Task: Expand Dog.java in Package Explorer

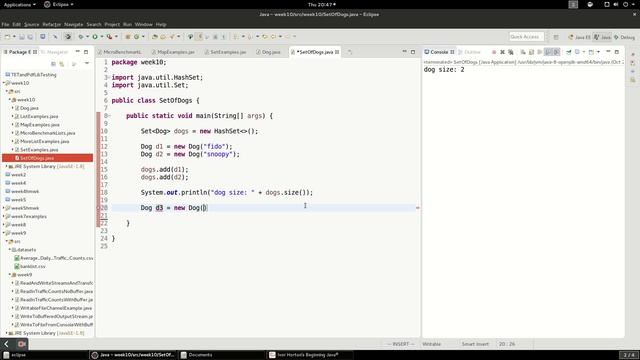Action: [13, 108]
